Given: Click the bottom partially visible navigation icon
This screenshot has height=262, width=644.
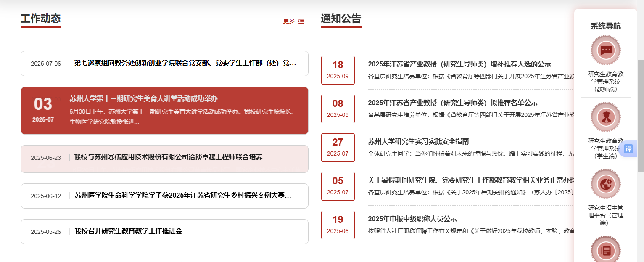Looking at the screenshot, I should (x=605, y=250).
